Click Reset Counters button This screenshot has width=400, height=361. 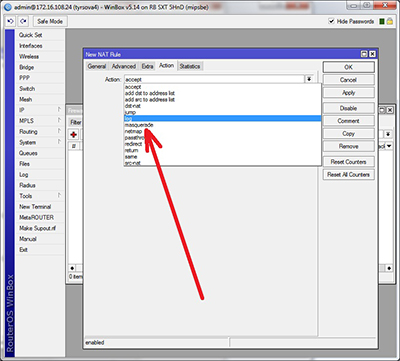pos(348,162)
